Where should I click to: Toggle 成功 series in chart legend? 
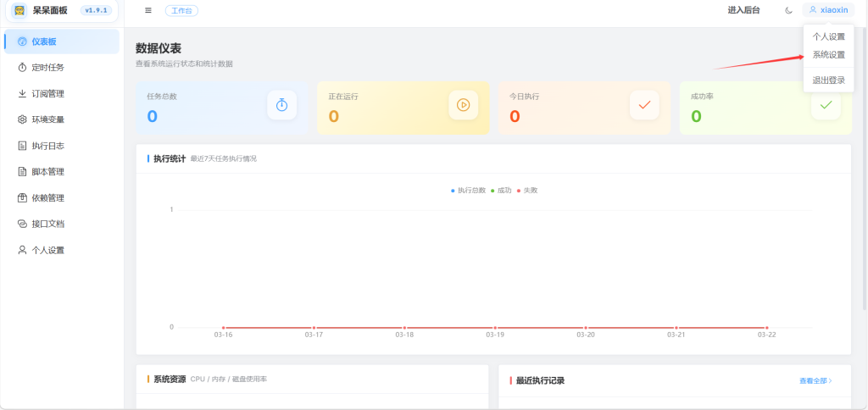click(x=500, y=191)
